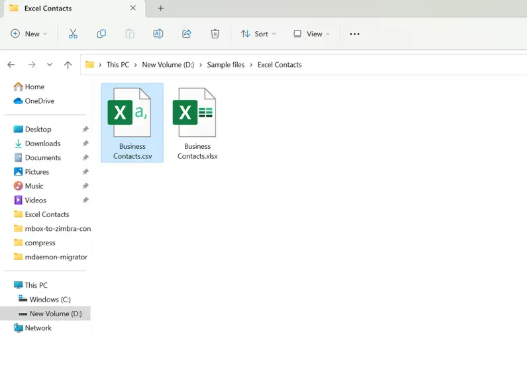Go forward with the right arrow
The width and height of the screenshot is (527, 368).
coord(32,65)
